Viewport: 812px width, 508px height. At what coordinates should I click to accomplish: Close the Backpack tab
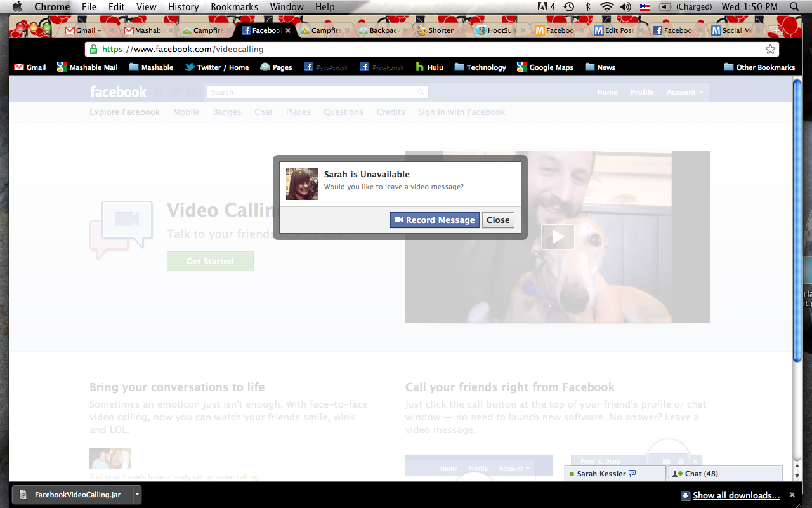[x=406, y=30]
